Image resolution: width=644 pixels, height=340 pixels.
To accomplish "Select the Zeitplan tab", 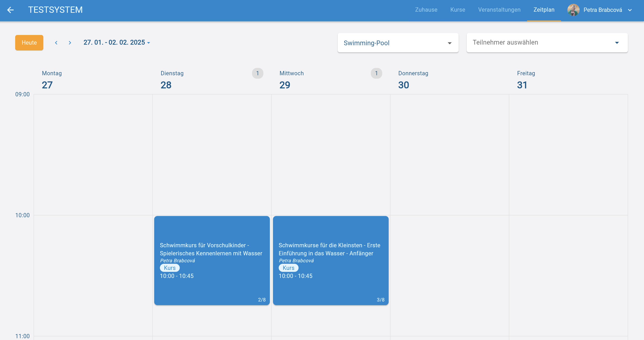I will (x=544, y=10).
